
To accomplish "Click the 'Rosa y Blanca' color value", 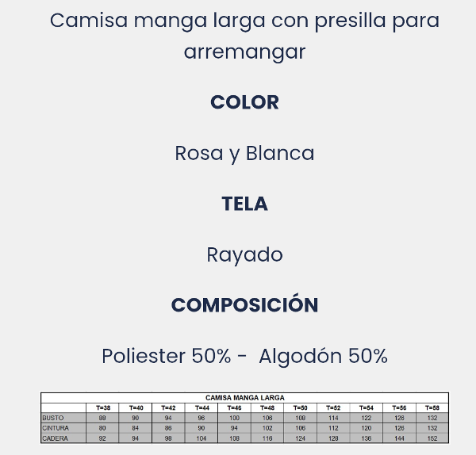I will click(x=244, y=154).
